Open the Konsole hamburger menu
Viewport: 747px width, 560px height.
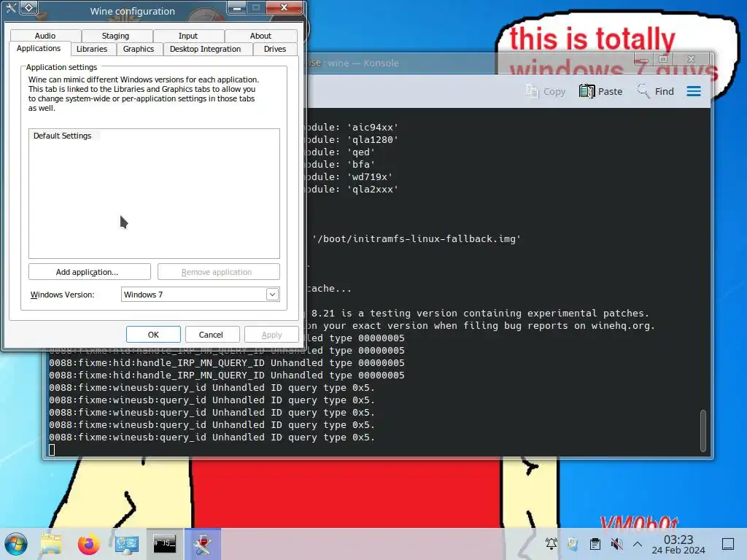694,91
